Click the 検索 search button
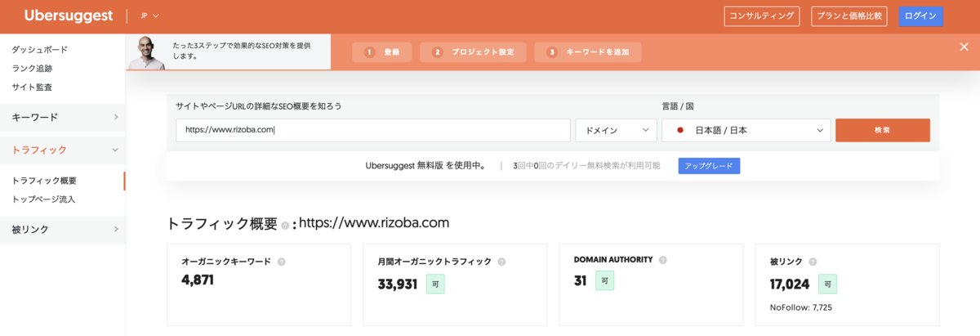 click(x=882, y=130)
